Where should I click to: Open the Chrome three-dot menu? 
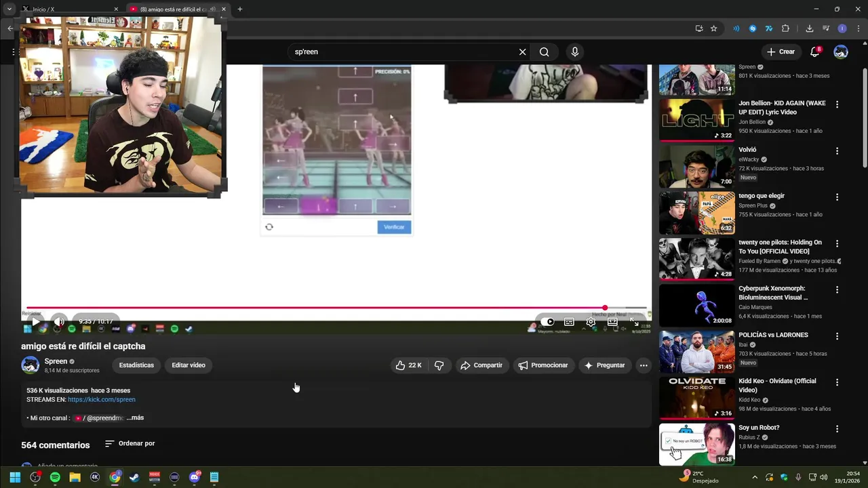coord(857,28)
